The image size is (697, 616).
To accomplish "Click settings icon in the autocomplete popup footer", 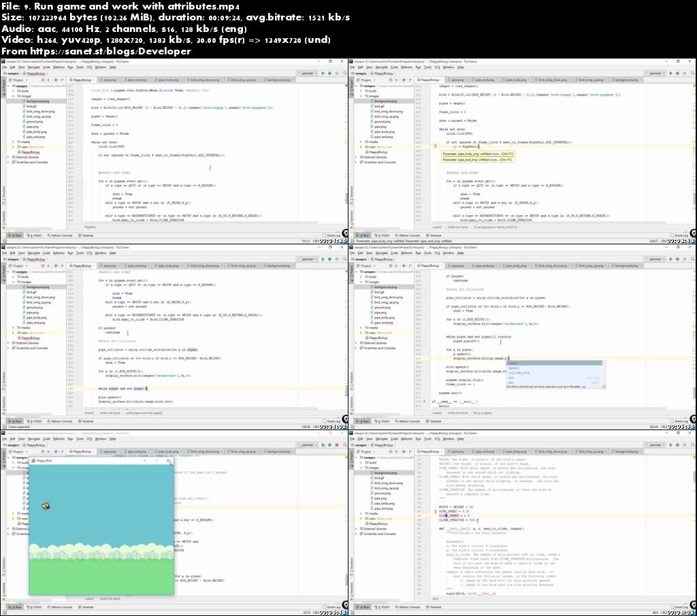I will coord(603,387).
